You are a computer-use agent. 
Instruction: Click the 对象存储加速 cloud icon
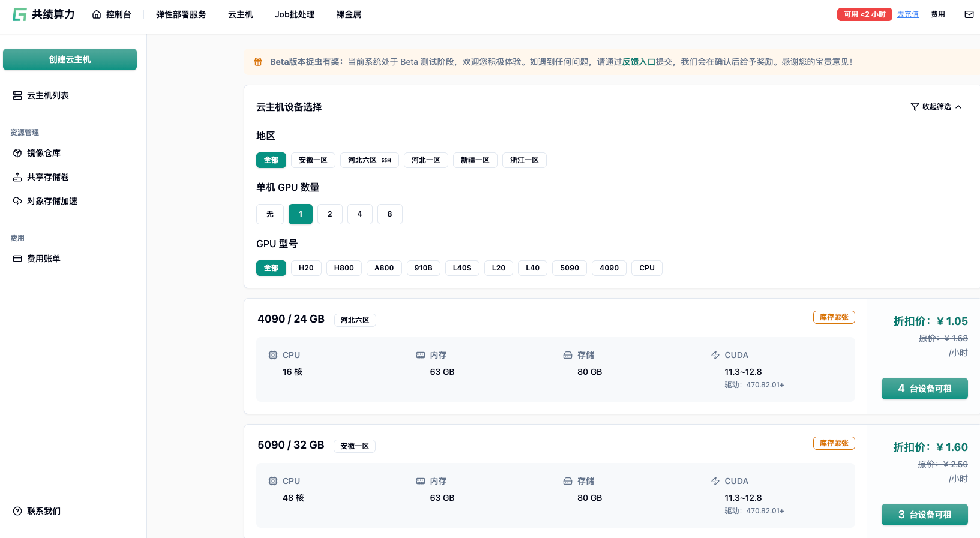pos(17,201)
